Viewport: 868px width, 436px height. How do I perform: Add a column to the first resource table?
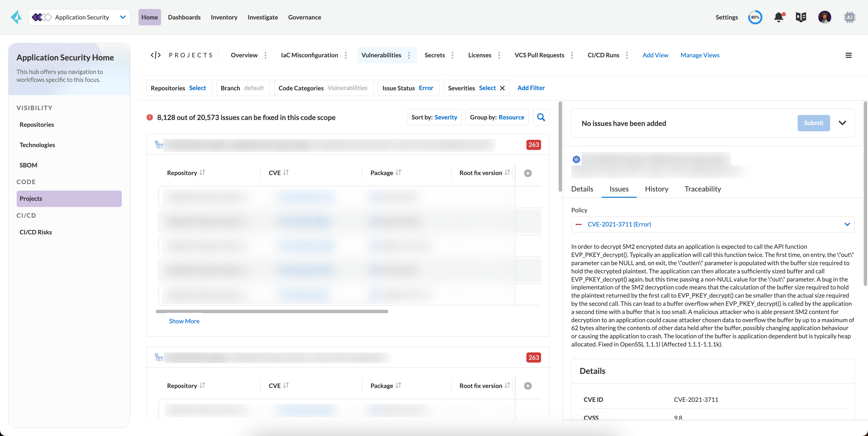tap(528, 173)
